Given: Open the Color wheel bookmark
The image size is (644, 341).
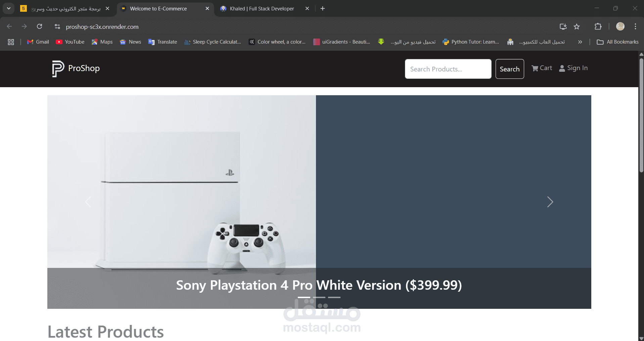Looking at the screenshot, I should tap(277, 42).
